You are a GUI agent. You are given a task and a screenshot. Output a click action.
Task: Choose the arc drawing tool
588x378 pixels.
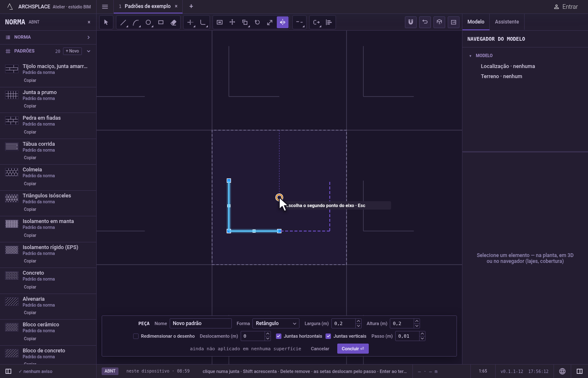136,22
